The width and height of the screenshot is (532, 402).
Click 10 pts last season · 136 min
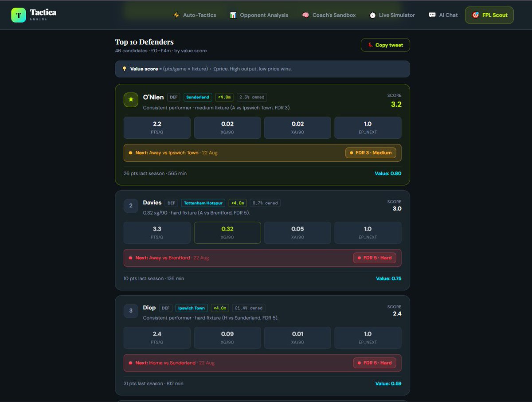154,279
